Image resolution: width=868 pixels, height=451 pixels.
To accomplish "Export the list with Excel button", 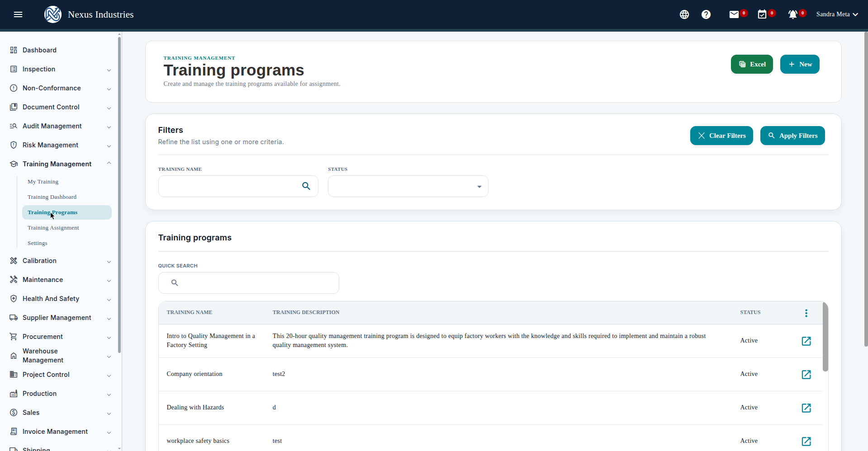I will [x=752, y=64].
